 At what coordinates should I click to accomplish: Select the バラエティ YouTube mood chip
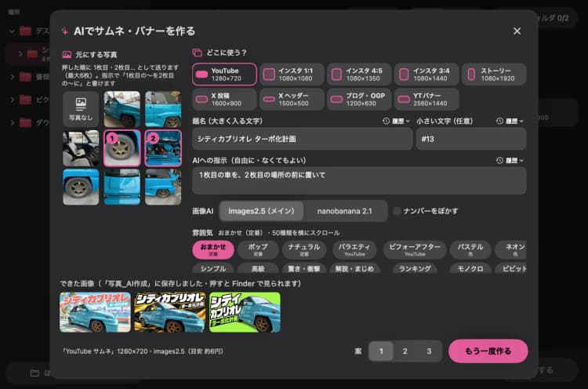[x=354, y=249]
